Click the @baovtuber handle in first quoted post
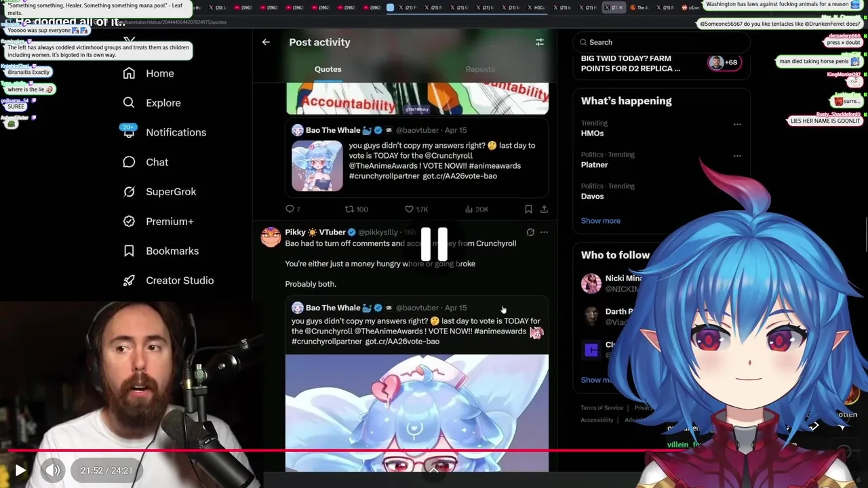The image size is (868, 488). 417,130
